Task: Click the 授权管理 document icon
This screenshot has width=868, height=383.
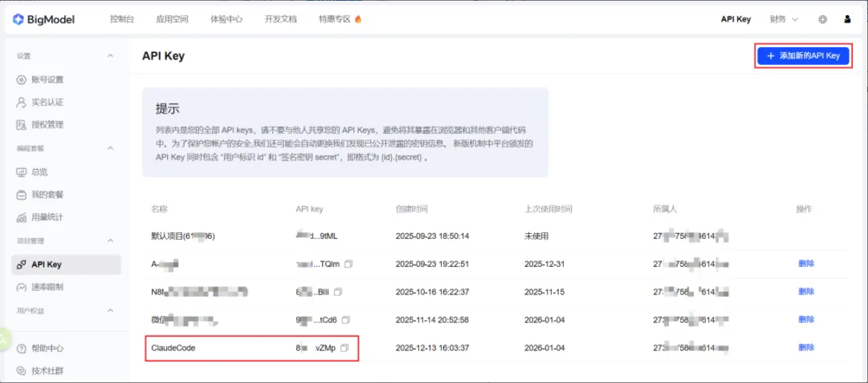Action: coord(21,125)
